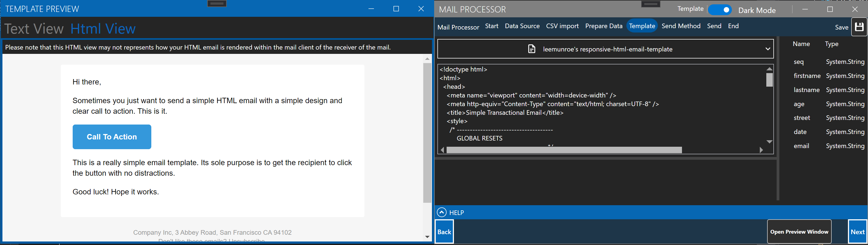The height and width of the screenshot is (245, 868).
Task: Click the circular collapse arrow on the HELP bar
Action: pos(441,212)
